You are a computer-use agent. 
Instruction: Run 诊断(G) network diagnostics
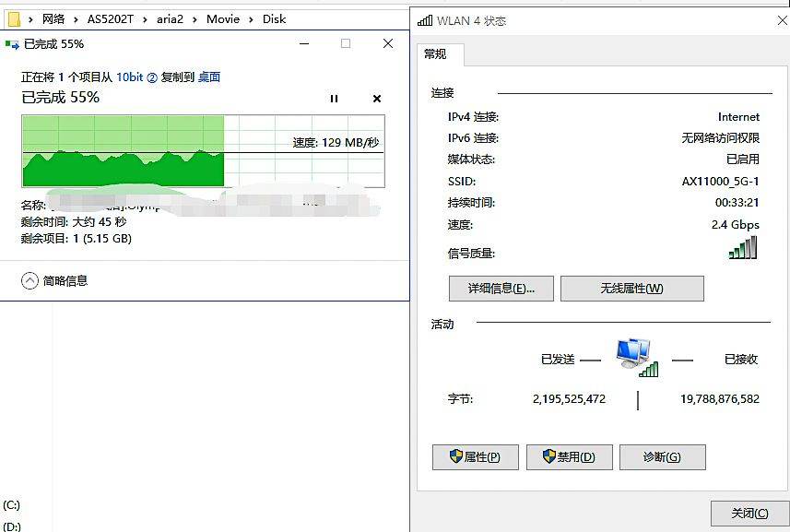tap(662, 457)
